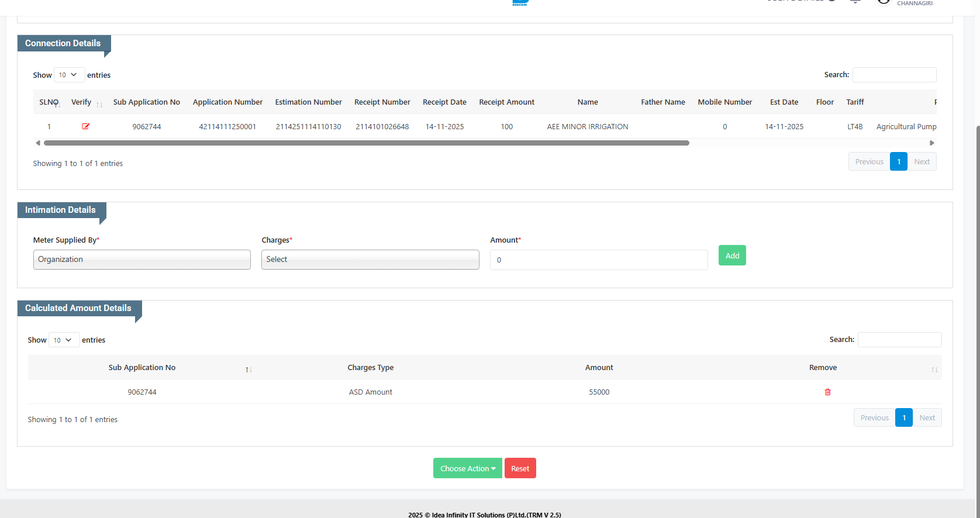
Task: Expand the Charges select dropdown
Action: 370,260
